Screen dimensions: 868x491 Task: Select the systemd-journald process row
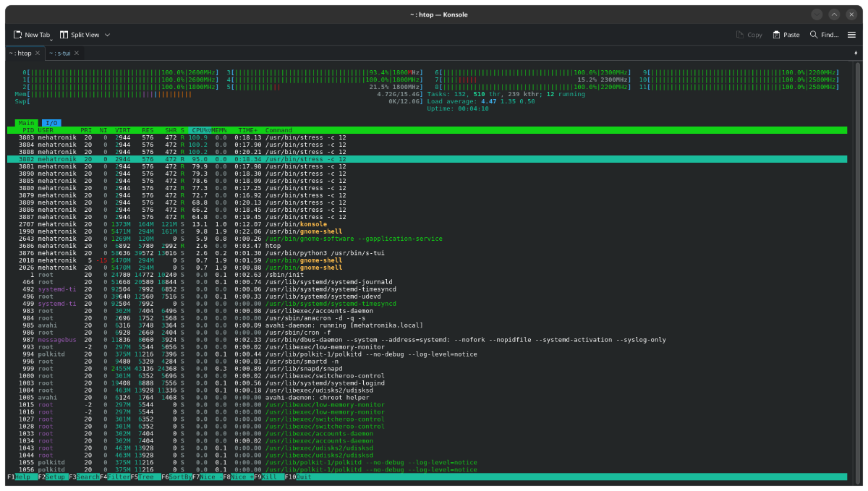427,282
